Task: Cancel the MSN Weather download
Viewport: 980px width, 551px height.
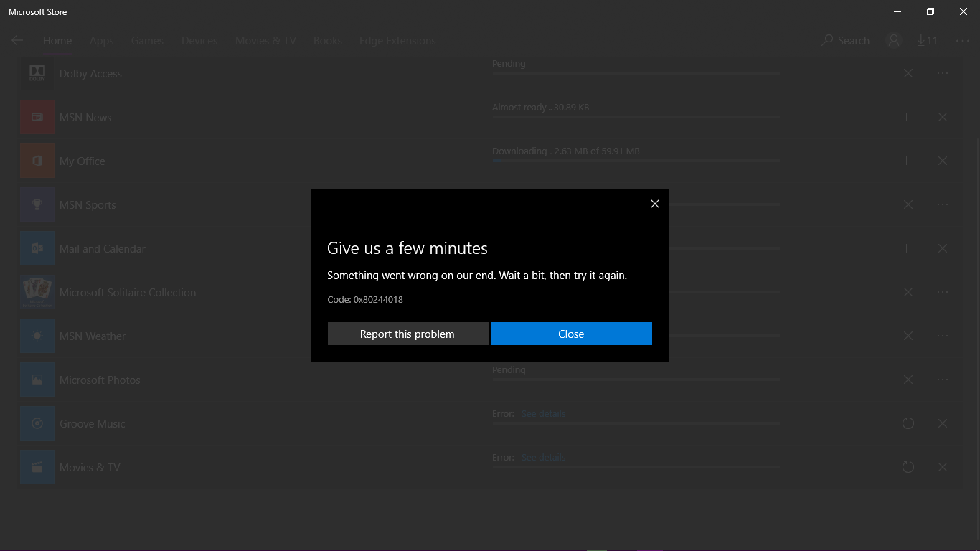Action: (908, 336)
